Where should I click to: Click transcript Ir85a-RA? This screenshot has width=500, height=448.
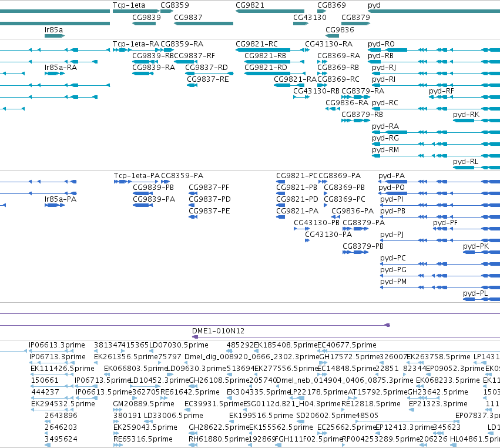pos(61,68)
